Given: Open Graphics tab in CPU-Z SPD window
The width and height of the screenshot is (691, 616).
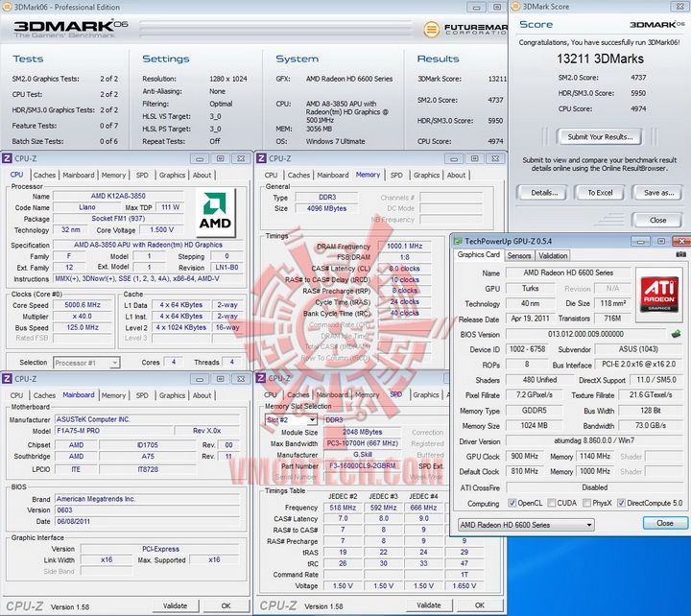Looking at the screenshot, I should (426, 394).
